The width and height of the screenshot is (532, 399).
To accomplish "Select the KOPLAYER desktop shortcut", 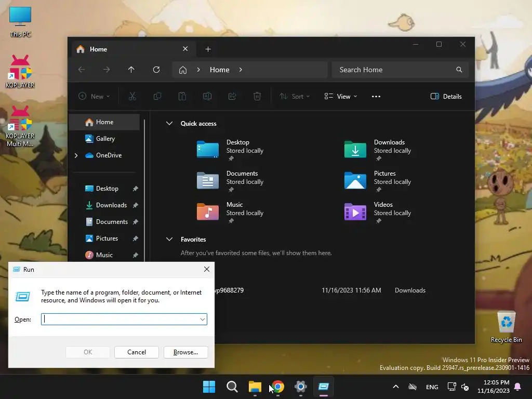I will coord(20,71).
